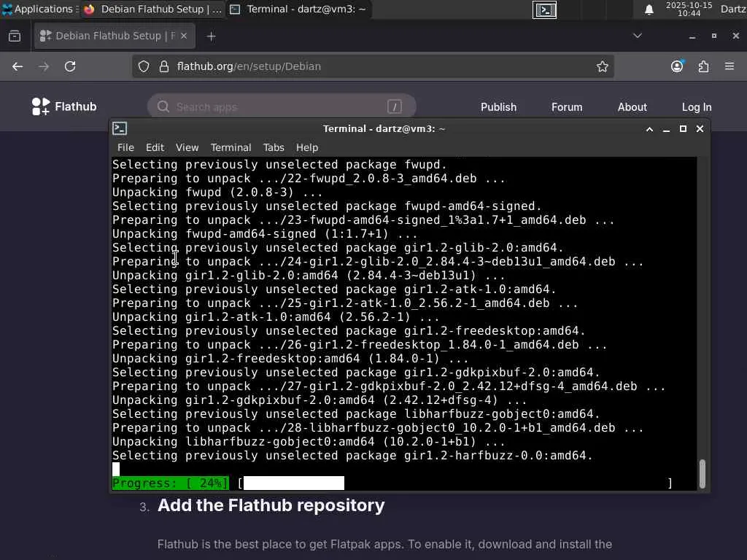
Task: Click the 'Unpacking libharfbuzz-gobject0' line
Action: [x=309, y=442]
